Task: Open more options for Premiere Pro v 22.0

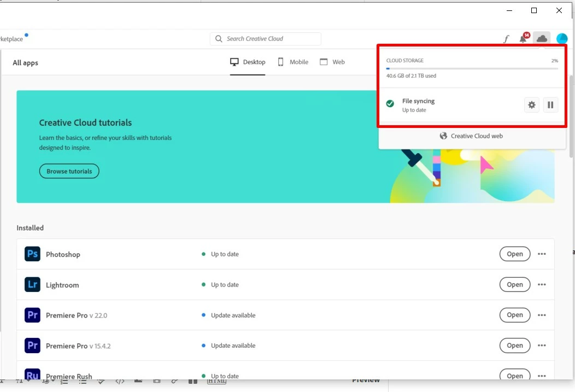Action: coord(542,315)
